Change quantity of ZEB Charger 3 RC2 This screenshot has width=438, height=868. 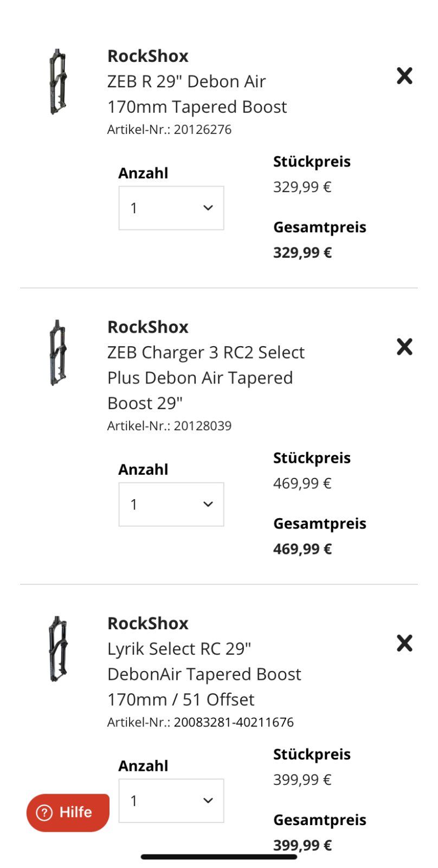coord(171,505)
